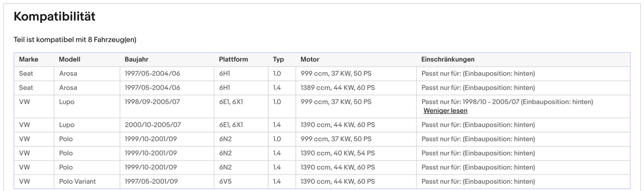Click the "Motor" column header

310,59
